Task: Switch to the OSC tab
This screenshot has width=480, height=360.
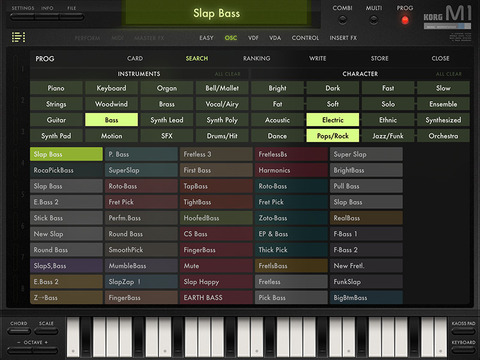Action: click(231, 38)
